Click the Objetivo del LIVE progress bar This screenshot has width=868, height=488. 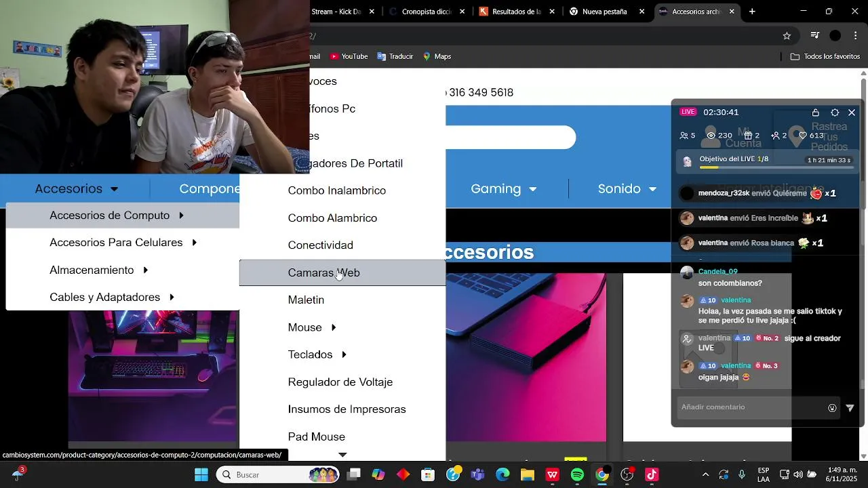pyautogui.click(x=775, y=167)
